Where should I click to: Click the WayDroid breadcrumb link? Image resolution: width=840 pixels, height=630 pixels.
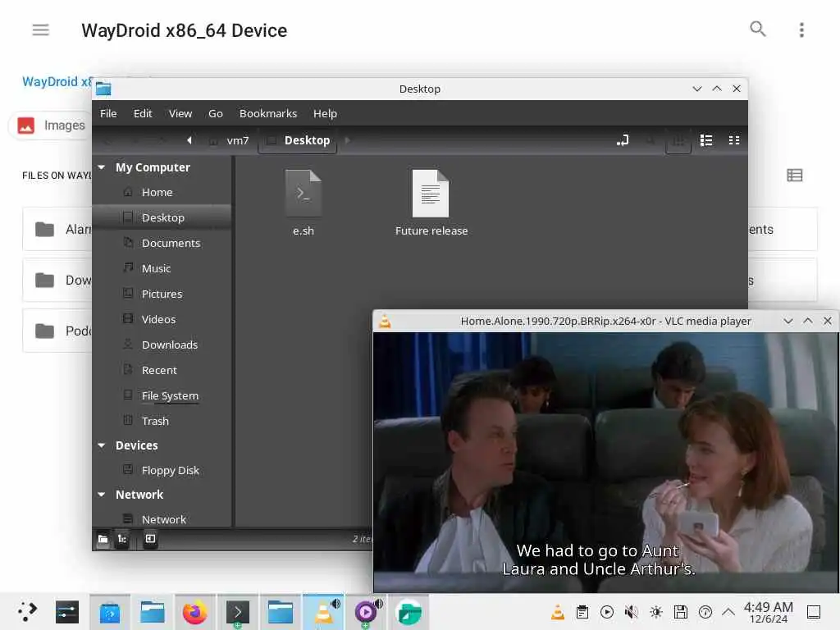pyautogui.click(x=57, y=81)
